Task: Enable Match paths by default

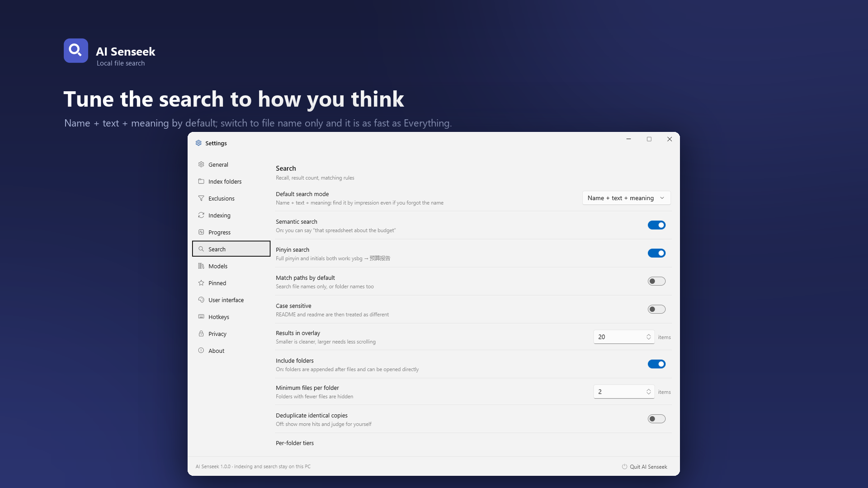Action: tap(656, 281)
